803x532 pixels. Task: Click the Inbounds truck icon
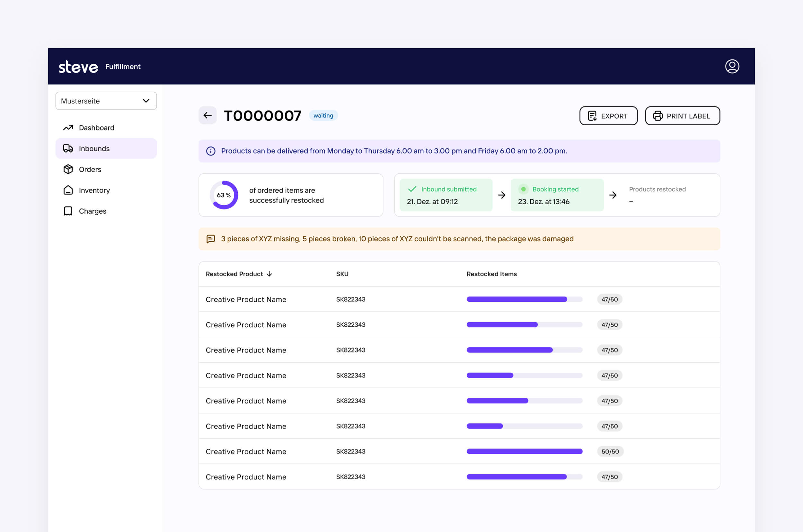click(68, 148)
